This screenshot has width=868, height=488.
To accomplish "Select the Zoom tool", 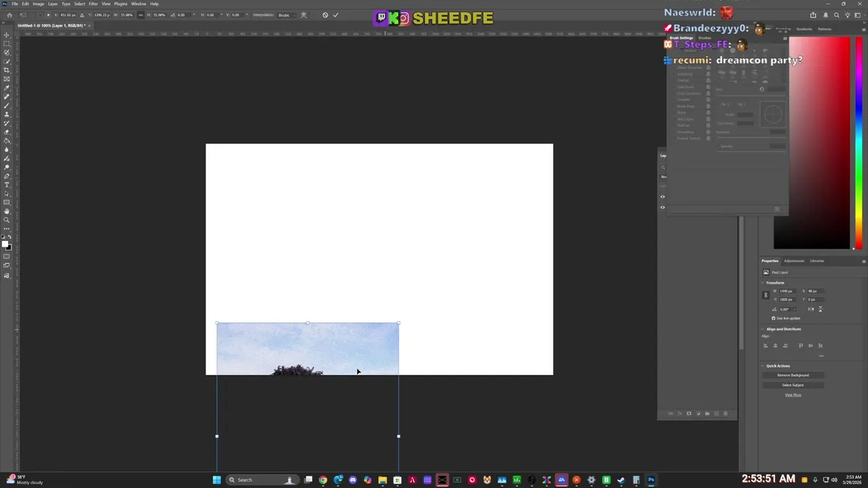I will click(x=7, y=220).
